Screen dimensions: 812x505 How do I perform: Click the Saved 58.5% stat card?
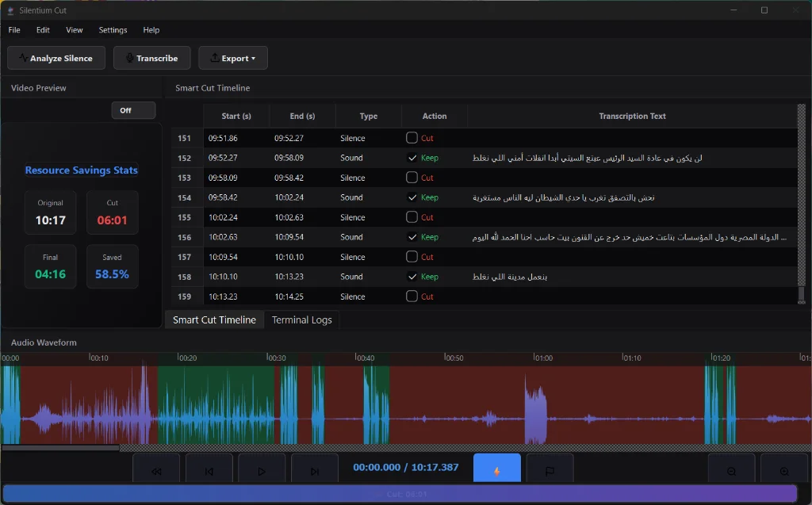pos(112,266)
